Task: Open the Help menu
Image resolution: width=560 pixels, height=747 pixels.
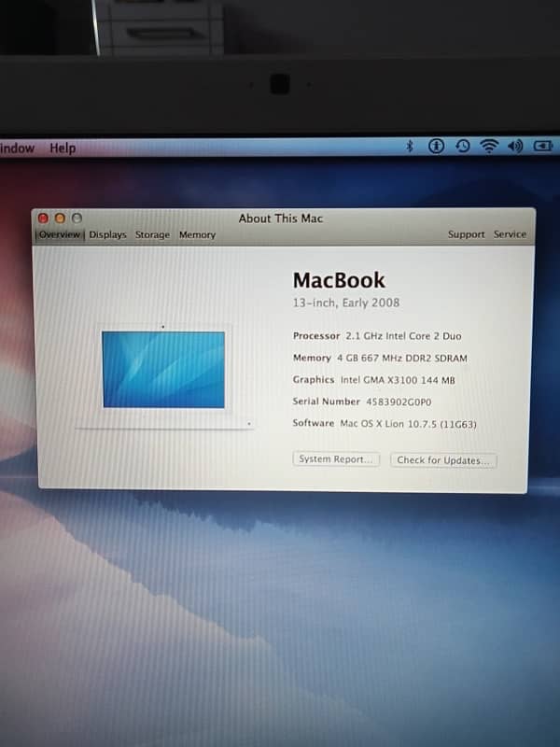Action: (x=63, y=148)
